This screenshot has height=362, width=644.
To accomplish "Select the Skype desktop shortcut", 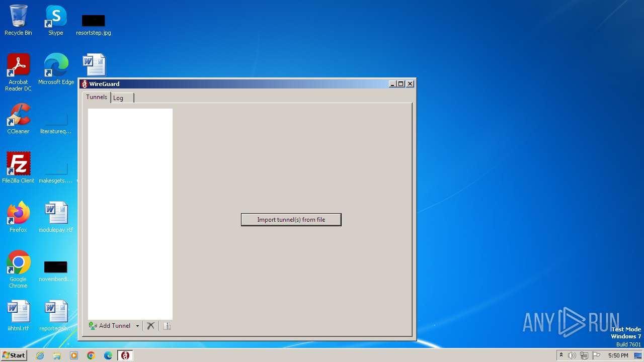I will point(55,20).
